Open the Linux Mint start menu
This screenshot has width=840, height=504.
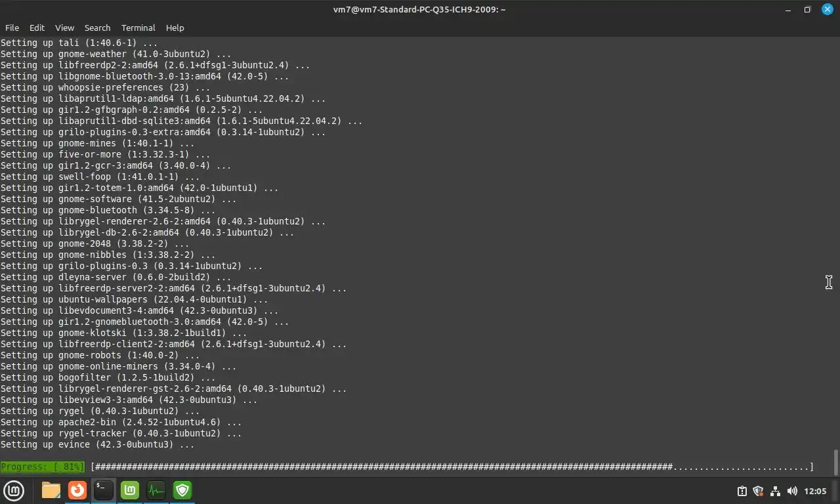[14, 490]
